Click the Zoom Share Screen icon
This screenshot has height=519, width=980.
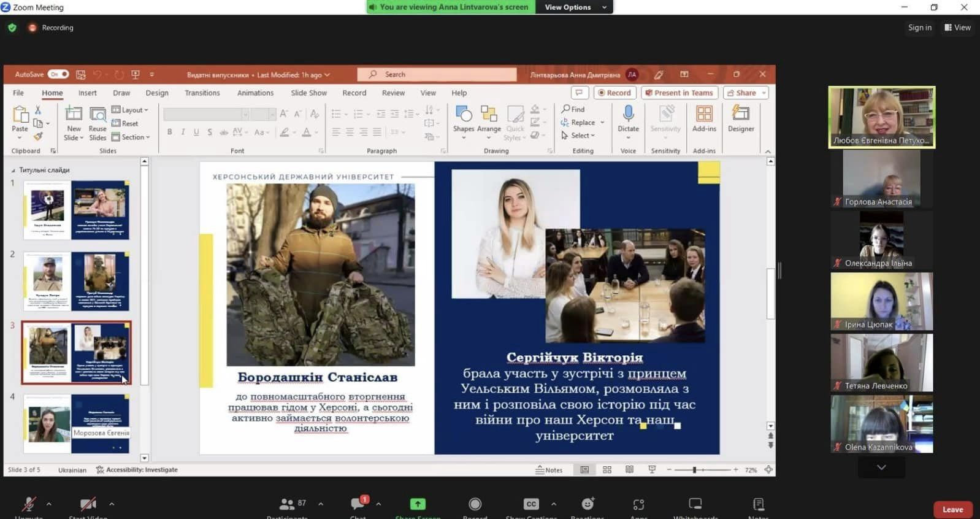click(x=418, y=504)
